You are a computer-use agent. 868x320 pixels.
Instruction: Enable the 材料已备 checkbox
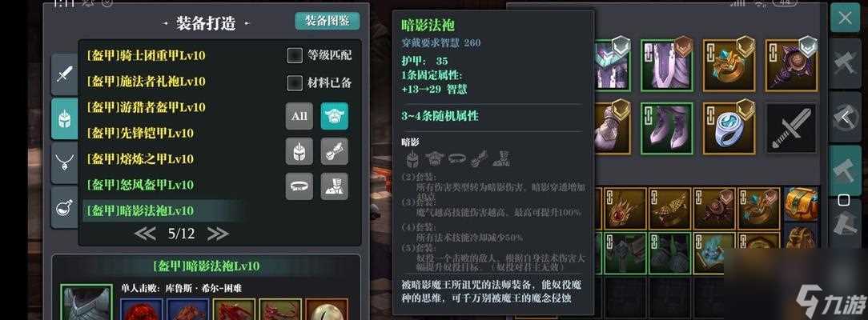tap(295, 83)
